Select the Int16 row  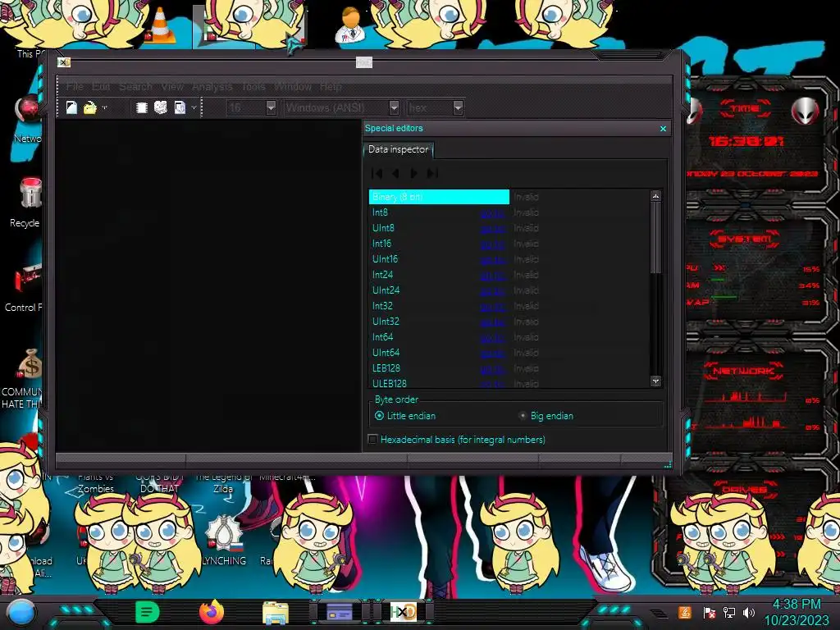509,244
